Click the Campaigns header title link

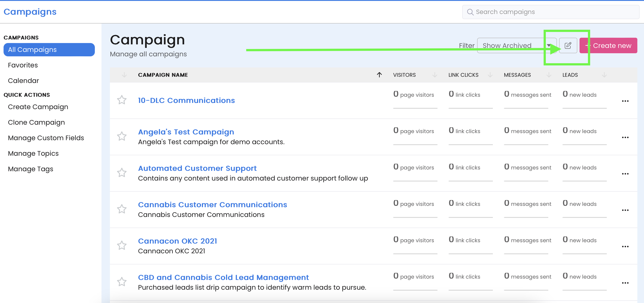tap(30, 12)
